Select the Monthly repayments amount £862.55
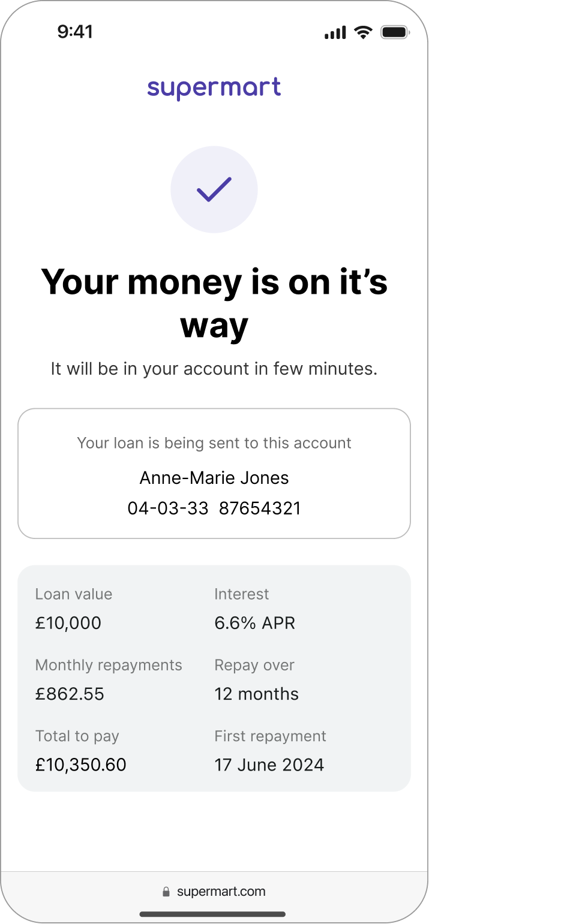The height and width of the screenshot is (924, 588). 70,694
